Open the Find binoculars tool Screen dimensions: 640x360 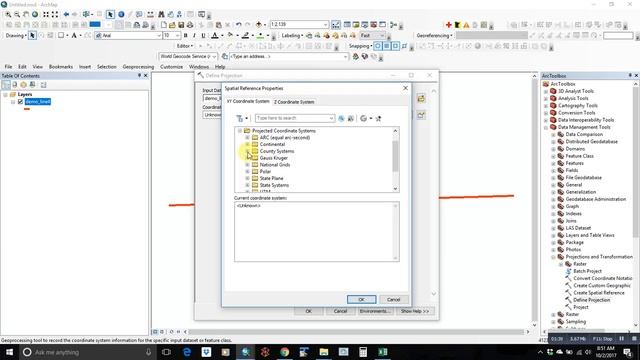[161, 14]
